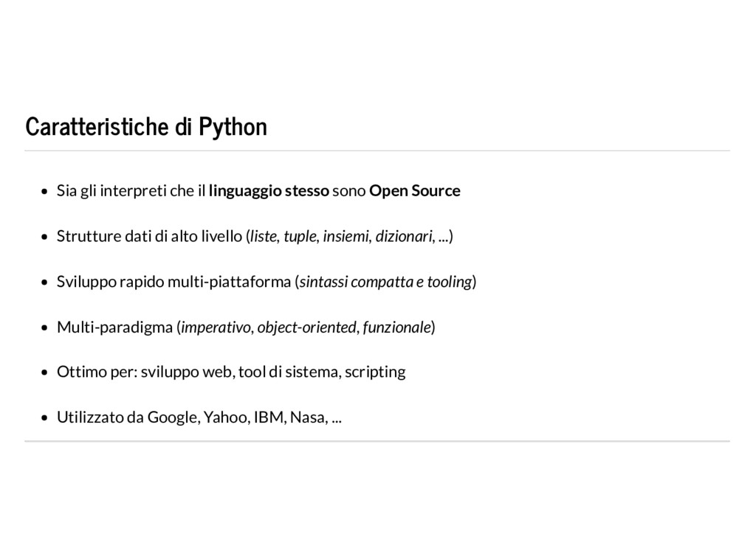Click the italic word 'imperativo'
The height and width of the screenshot is (551, 756).
[x=216, y=328]
